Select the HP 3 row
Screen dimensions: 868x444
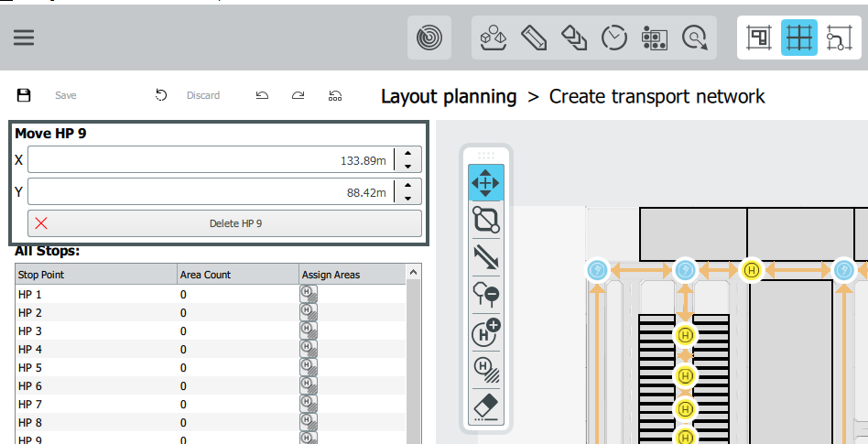[x=211, y=331]
